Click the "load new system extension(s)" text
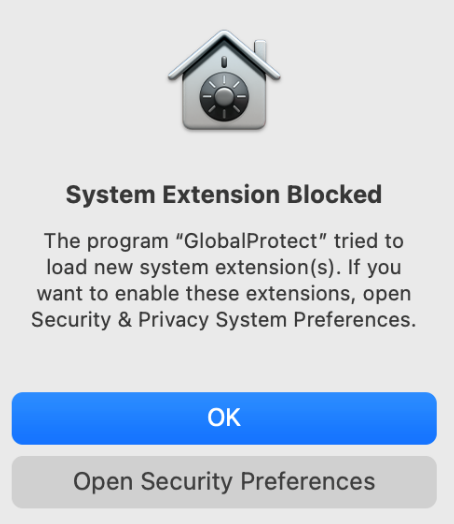Screen dimensions: 454x524 tap(191, 267)
